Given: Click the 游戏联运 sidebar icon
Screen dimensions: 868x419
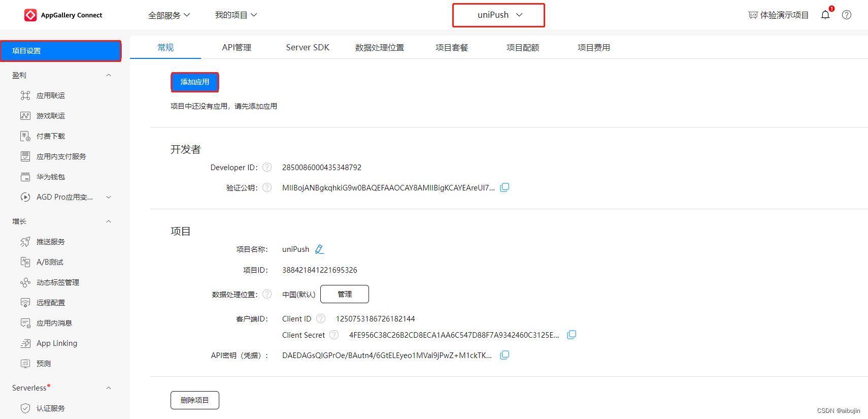Looking at the screenshot, I should (x=25, y=116).
